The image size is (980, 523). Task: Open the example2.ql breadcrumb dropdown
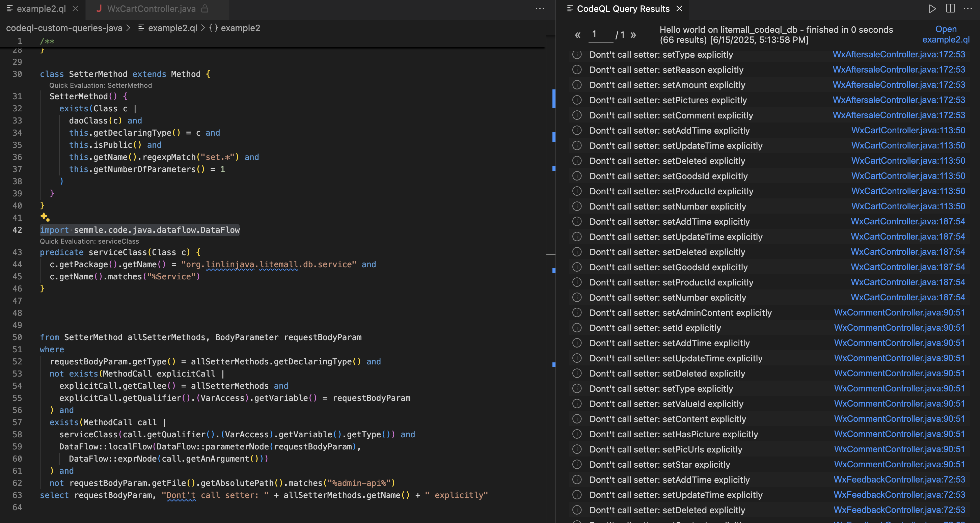172,28
